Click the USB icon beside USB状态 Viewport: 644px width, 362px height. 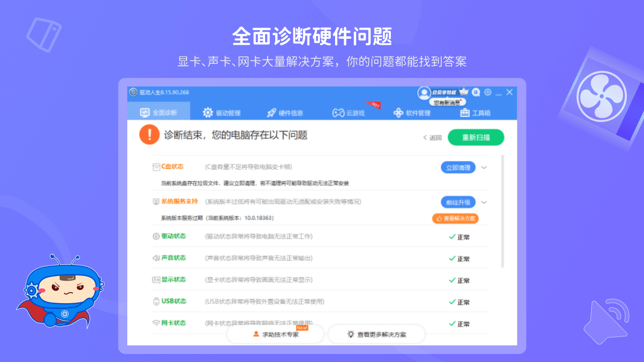point(156,302)
